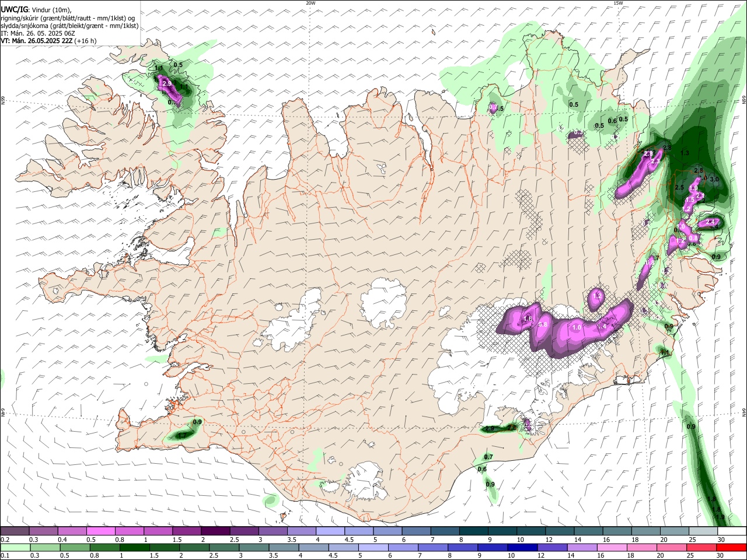
Task: Pick the medium green 0.8 swatch, bottom legend row
Action: pyautogui.click(x=104, y=547)
